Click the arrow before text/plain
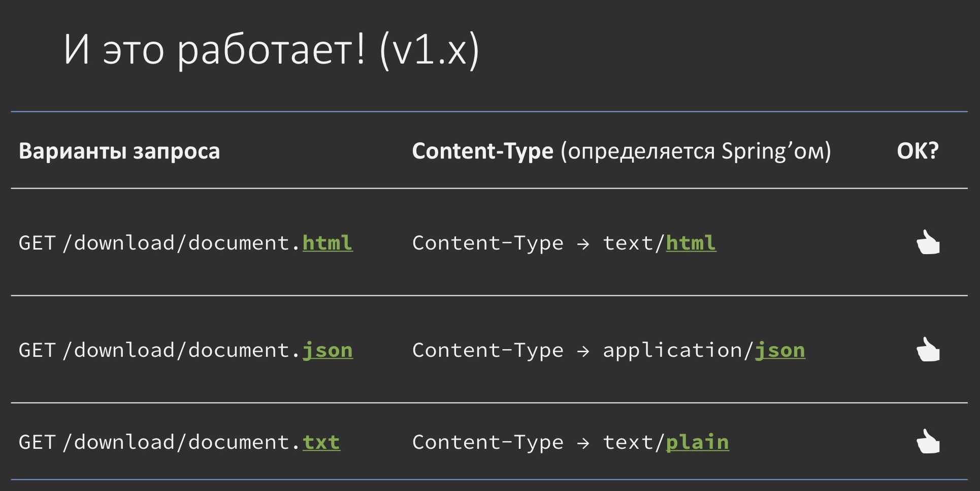The height and width of the screenshot is (491, 980). coord(583,443)
